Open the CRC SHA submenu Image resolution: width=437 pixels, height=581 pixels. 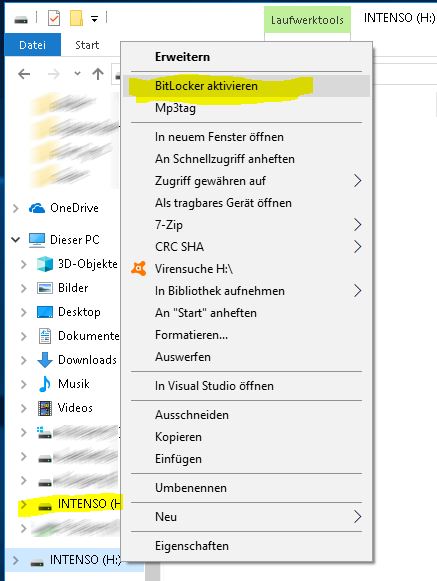click(246, 247)
